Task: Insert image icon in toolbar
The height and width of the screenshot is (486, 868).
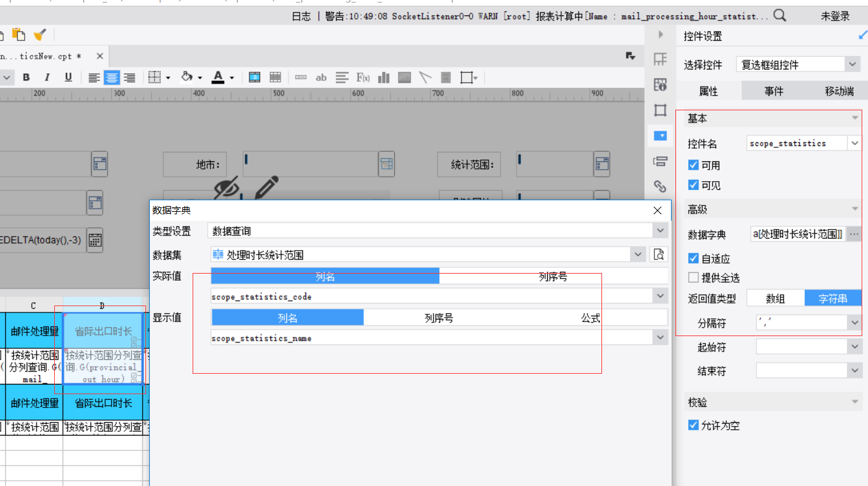Action: pos(404,78)
